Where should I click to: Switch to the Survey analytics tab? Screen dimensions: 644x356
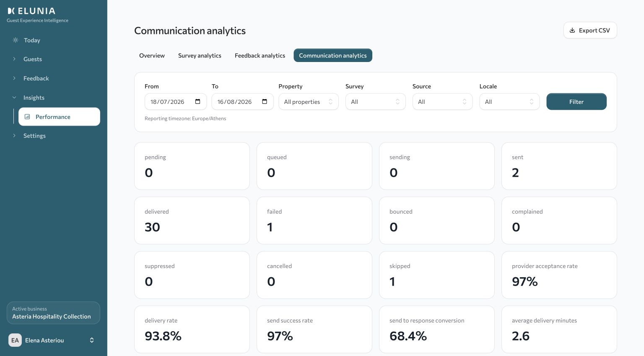(x=200, y=55)
